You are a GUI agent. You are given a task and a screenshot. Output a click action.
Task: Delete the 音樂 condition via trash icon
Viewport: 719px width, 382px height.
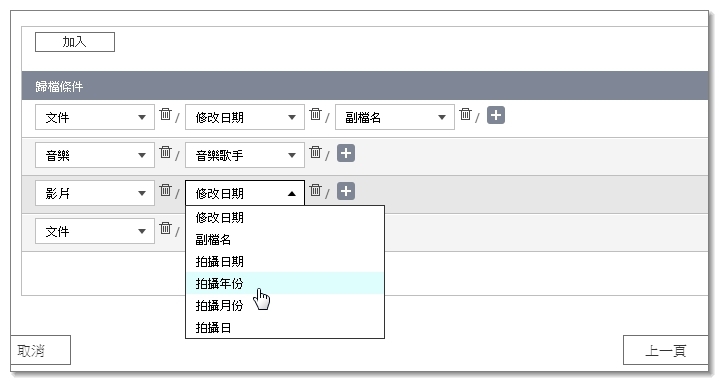click(166, 152)
